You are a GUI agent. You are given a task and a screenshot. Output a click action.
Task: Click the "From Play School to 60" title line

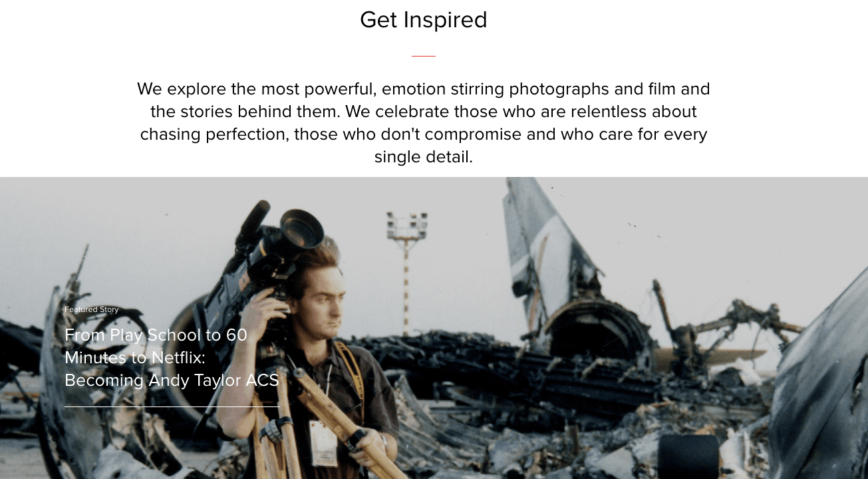156,335
